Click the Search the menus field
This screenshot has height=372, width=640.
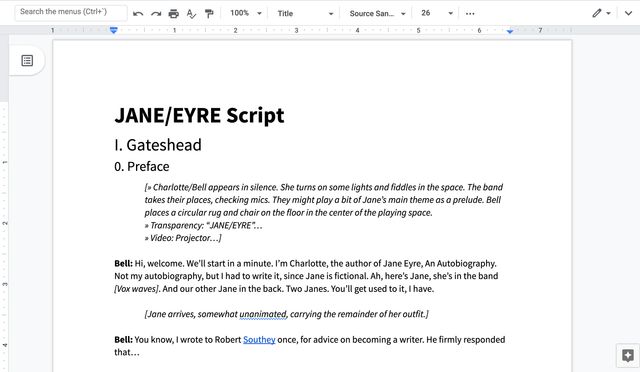click(x=71, y=12)
